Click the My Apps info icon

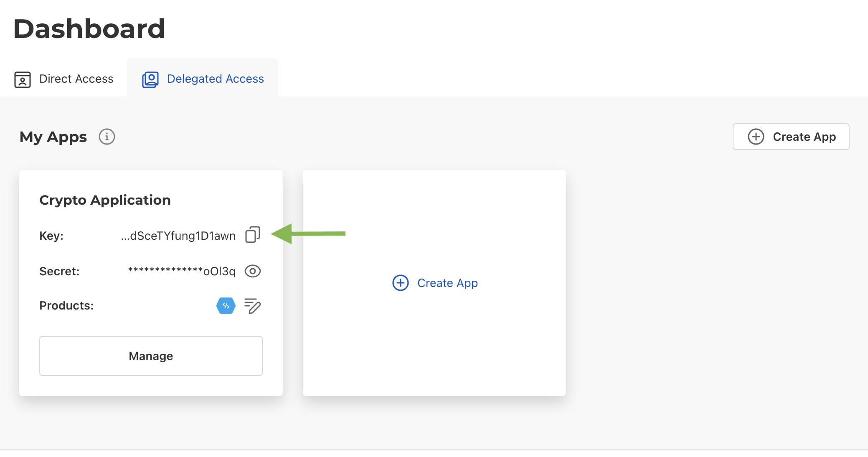[107, 137]
